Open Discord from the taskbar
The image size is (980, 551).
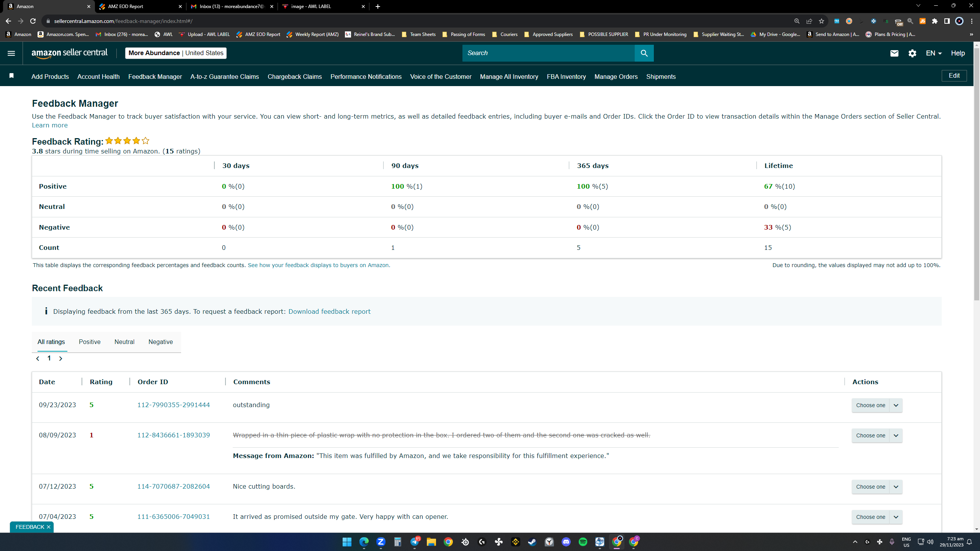point(566,542)
